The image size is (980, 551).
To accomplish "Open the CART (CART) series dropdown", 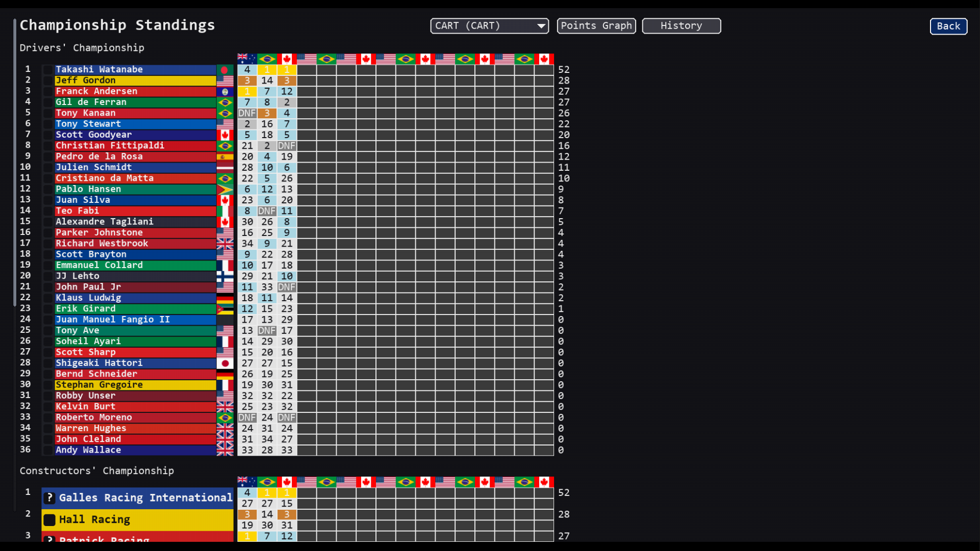I will pos(489,26).
